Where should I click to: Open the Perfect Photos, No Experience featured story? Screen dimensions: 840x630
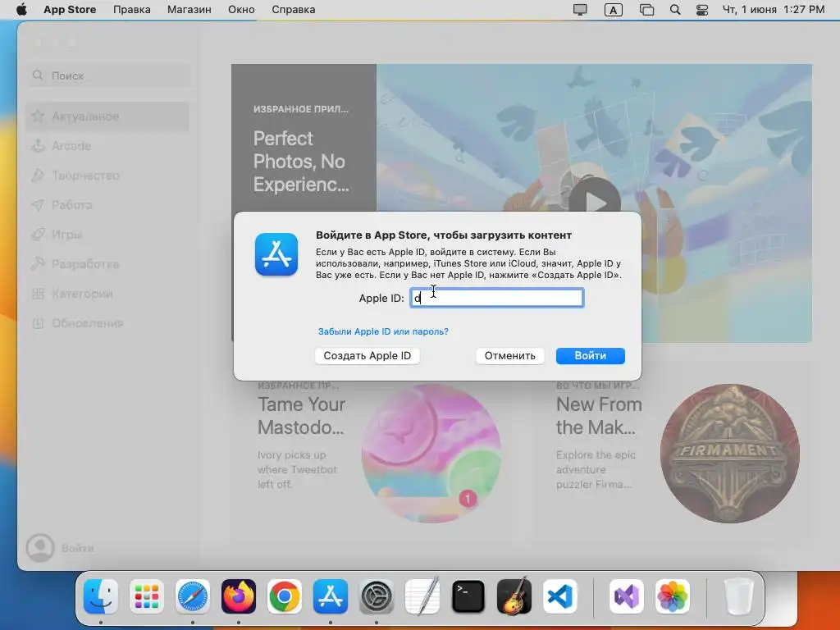point(301,162)
